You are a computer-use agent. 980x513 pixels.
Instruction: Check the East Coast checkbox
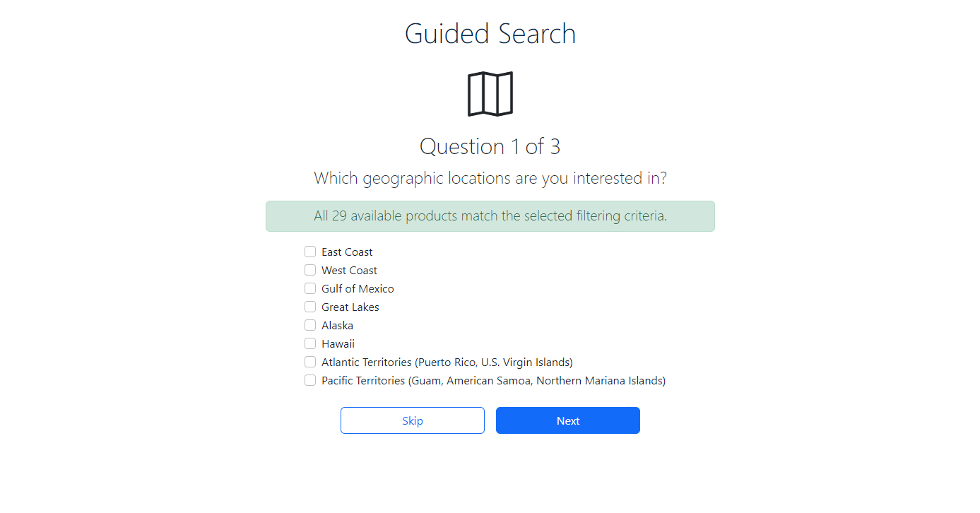(x=309, y=252)
